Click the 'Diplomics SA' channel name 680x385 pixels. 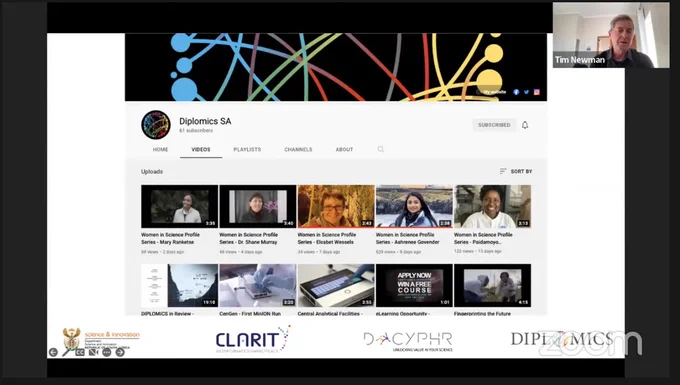[x=205, y=121]
